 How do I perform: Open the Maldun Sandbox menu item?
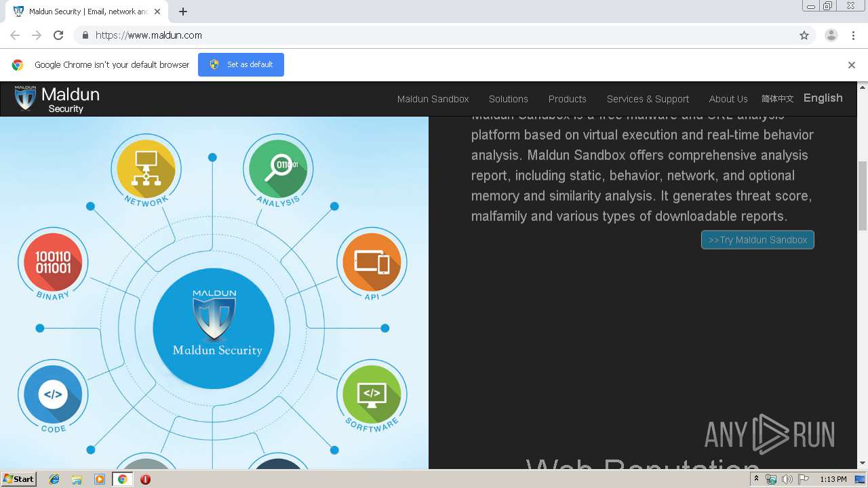point(433,99)
